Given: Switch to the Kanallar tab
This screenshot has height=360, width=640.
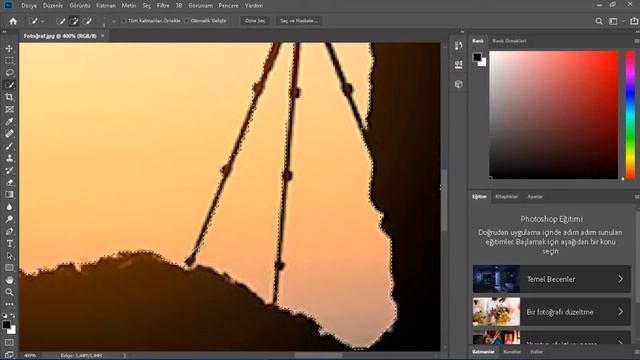Looking at the screenshot, I should [x=512, y=352].
